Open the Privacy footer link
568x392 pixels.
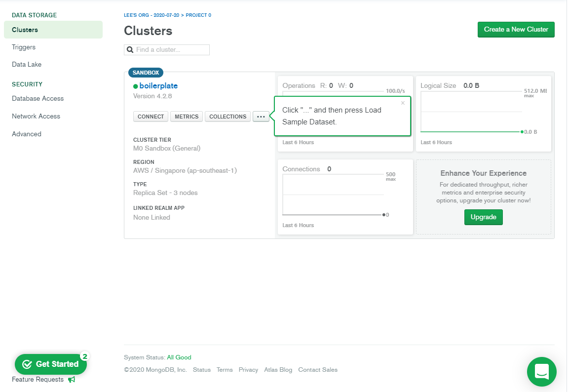tap(249, 370)
